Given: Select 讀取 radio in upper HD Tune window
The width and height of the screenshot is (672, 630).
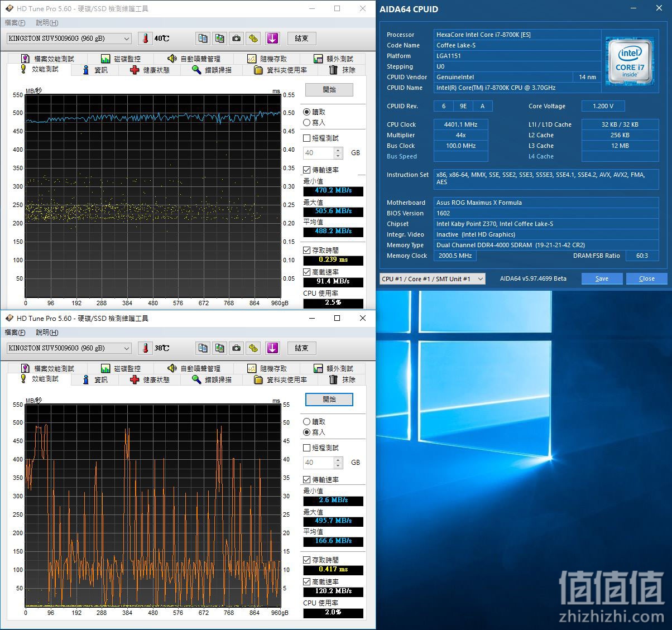Looking at the screenshot, I should tap(306, 112).
